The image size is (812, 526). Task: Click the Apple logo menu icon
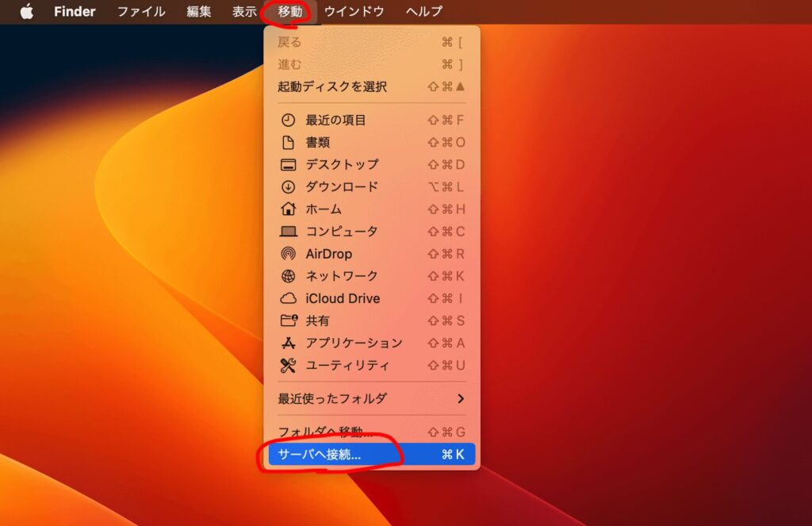point(27,11)
